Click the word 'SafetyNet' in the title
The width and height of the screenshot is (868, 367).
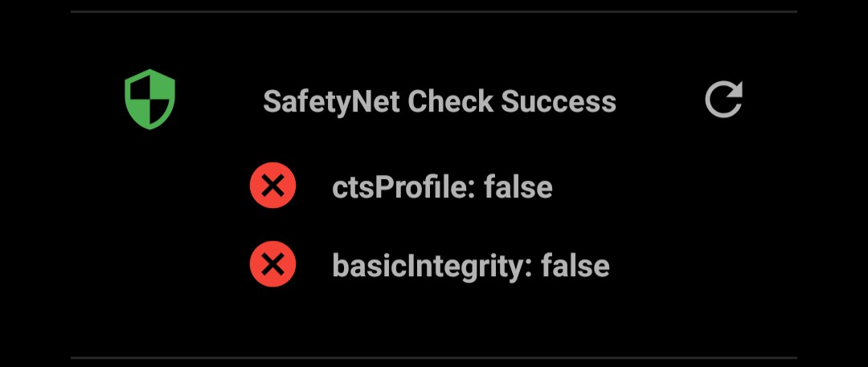point(332,102)
